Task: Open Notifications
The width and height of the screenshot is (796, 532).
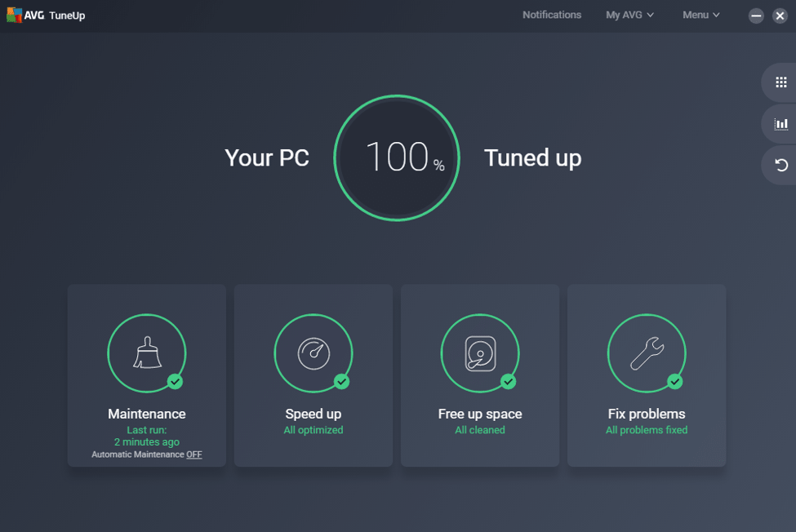Action: pos(552,14)
